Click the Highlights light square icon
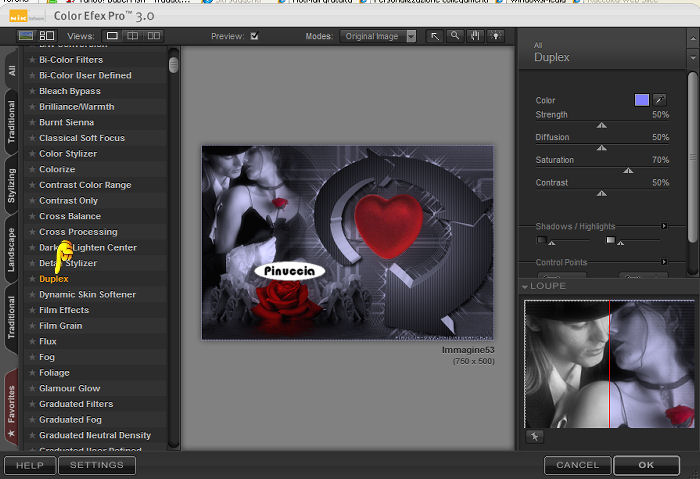Screen dimensions: 700x479 coord(610,240)
